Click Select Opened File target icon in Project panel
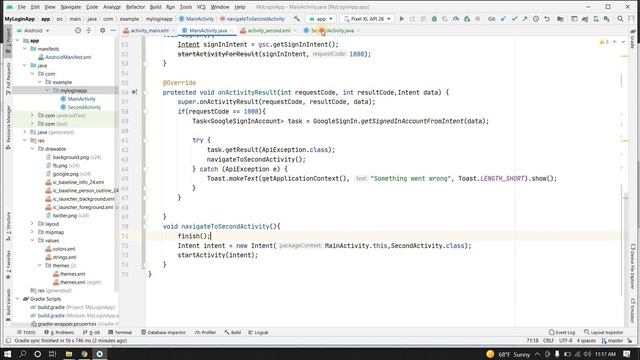 (78, 31)
